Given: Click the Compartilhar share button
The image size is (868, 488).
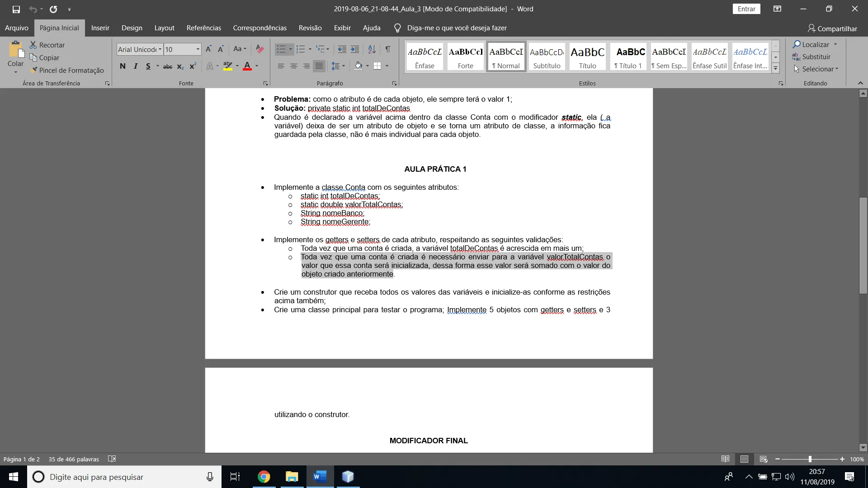Looking at the screenshot, I should coord(832,28).
